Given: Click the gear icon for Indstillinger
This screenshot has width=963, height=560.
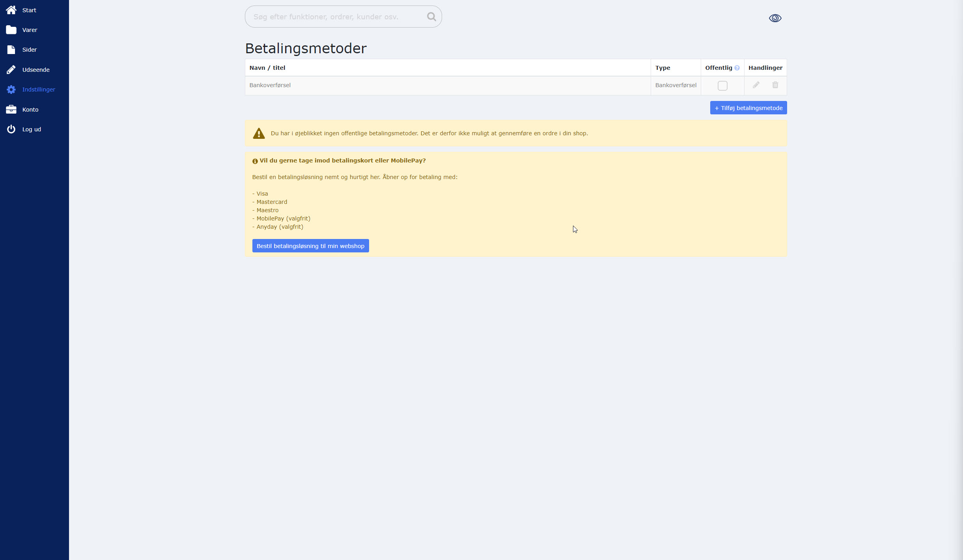Looking at the screenshot, I should pos(11,90).
